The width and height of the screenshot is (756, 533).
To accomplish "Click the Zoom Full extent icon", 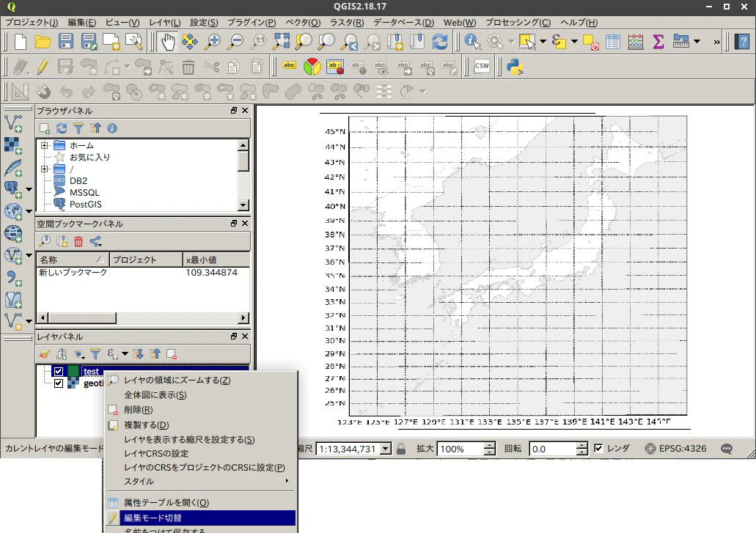I will click(281, 42).
